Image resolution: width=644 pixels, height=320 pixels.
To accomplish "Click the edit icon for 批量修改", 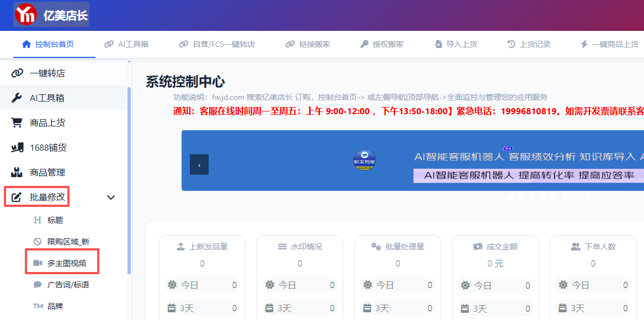I will [17, 197].
